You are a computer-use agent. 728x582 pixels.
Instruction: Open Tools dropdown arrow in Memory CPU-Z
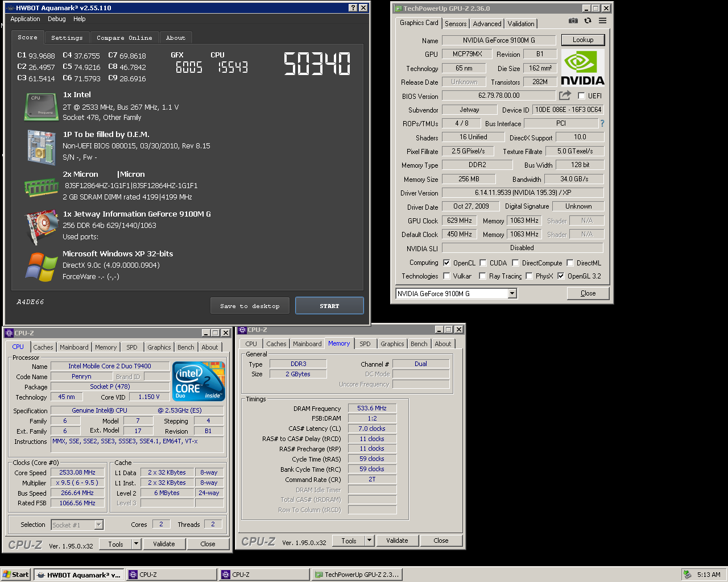coord(370,541)
